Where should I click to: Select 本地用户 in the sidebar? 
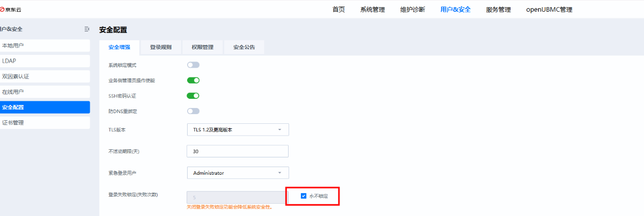tap(45, 45)
